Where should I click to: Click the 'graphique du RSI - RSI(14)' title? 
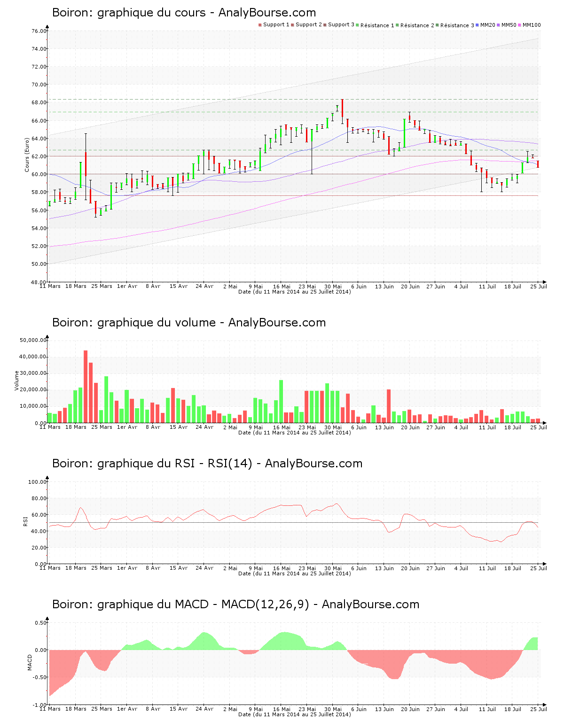(175, 464)
